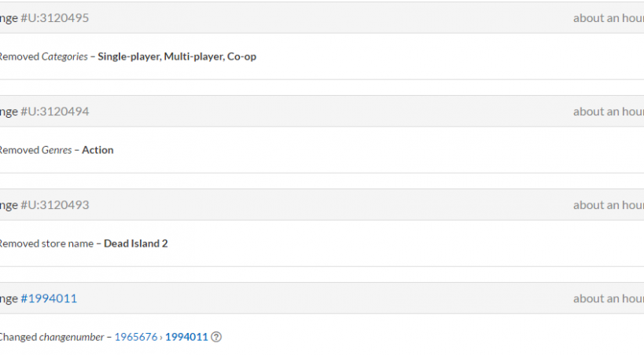Click the 'Changed' word in the last entry
This screenshot has height=355, width=644.
[17, 337]
